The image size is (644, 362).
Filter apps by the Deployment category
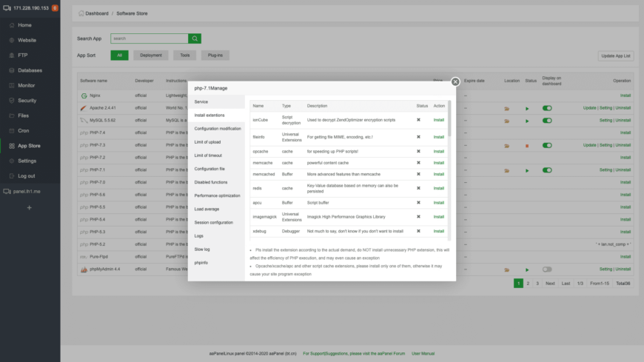click(151, 56)
